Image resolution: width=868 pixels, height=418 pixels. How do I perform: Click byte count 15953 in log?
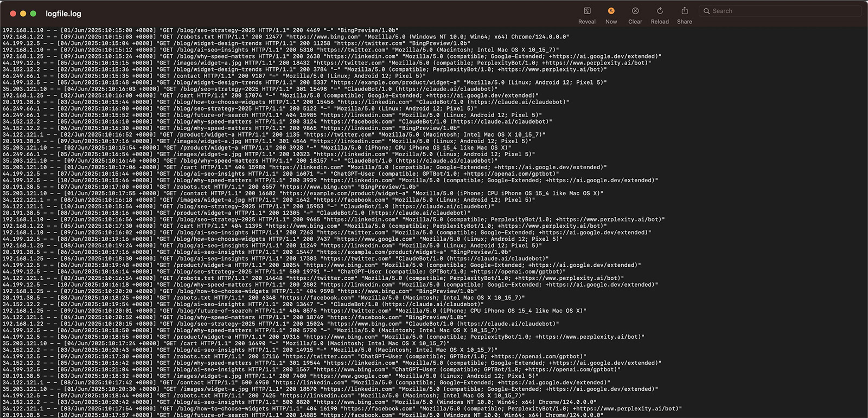315,206
